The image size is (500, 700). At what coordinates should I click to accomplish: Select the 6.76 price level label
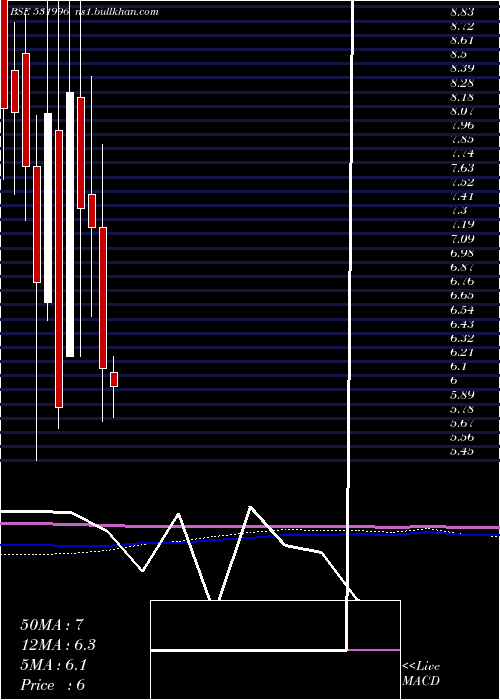[x=462, y=281]
